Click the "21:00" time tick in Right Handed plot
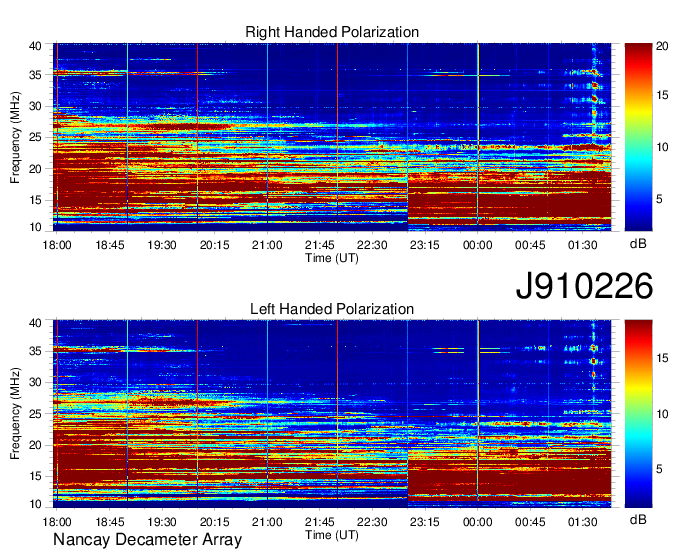 267,245
